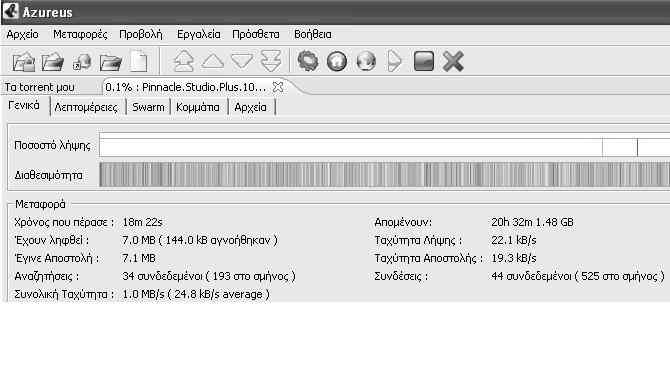
Task: Click the Ταχύτητα Λήψης label
Action: [x=418, y=240]
